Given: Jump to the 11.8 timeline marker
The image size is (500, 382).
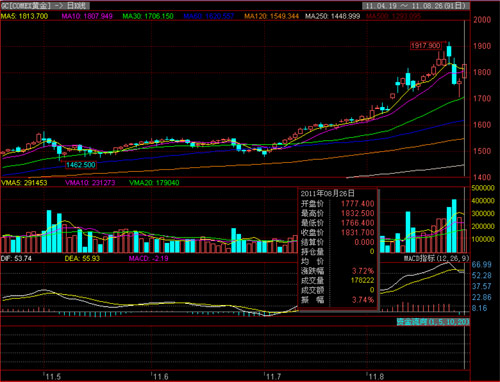Looking at the screenshot, I should coord(376,377).
